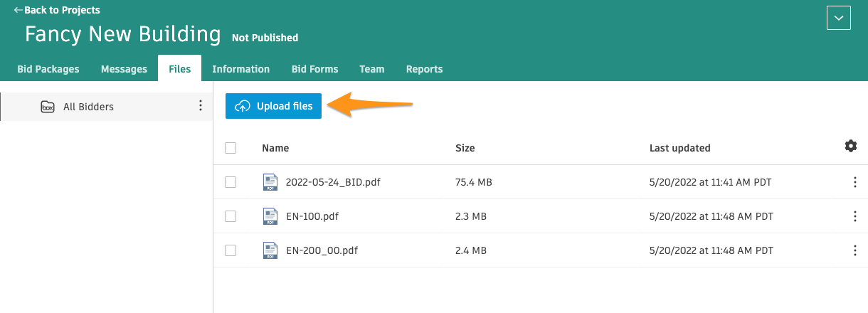
Task: Select the EN-100.pdf checkbox
Action: click(x=231, y=216)
